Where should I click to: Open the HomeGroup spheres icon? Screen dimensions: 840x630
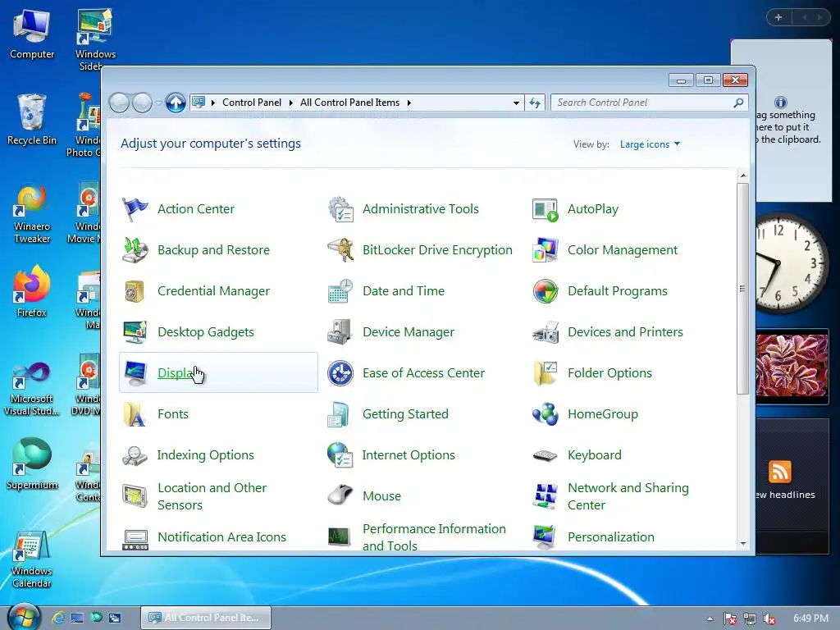click(546, 414)
